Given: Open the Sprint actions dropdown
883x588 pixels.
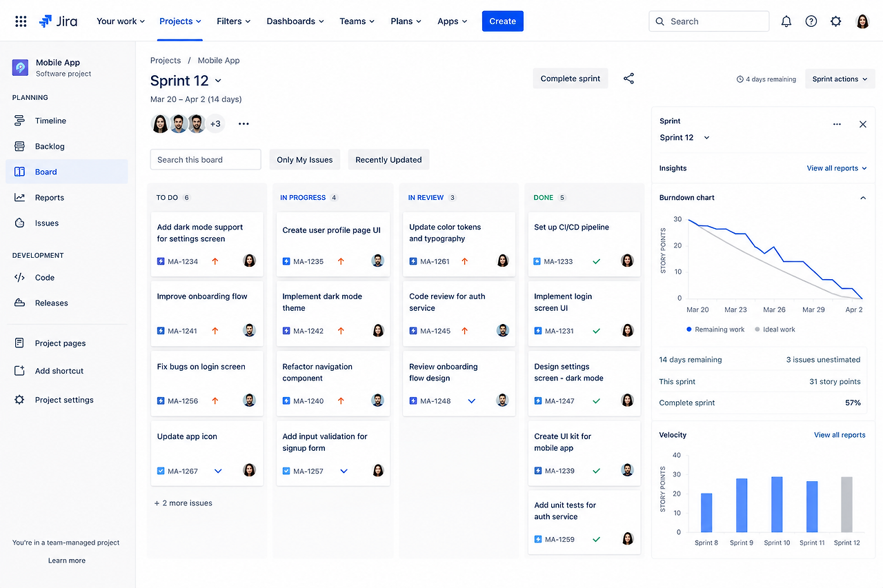Looking at the screenshot, I should 840,79.
